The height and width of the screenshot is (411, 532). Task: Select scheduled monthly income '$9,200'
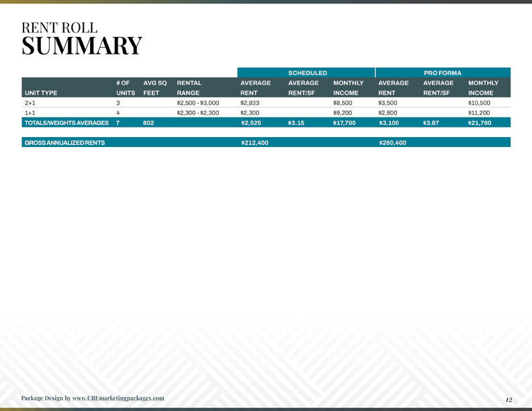[x=343, y=113]
